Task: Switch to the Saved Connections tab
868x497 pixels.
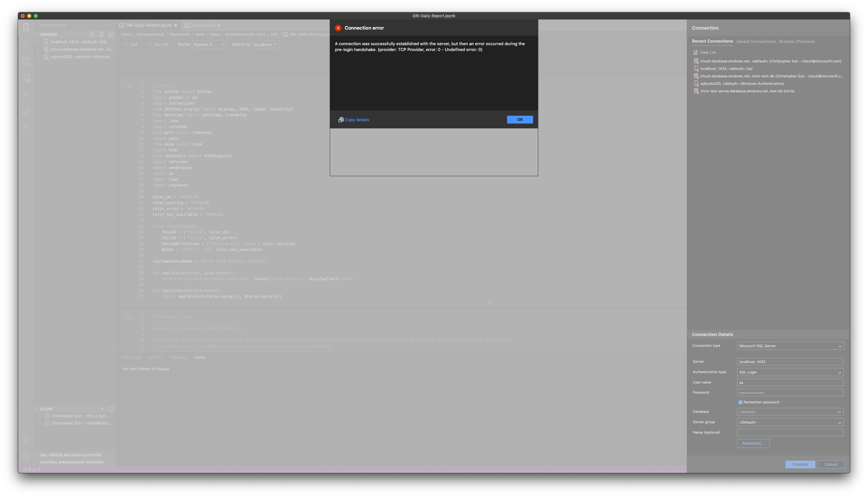Action: point(756,41)
